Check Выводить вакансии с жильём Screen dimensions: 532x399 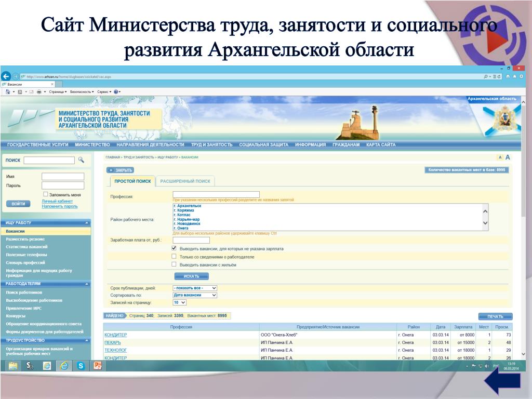coord(174,264)
